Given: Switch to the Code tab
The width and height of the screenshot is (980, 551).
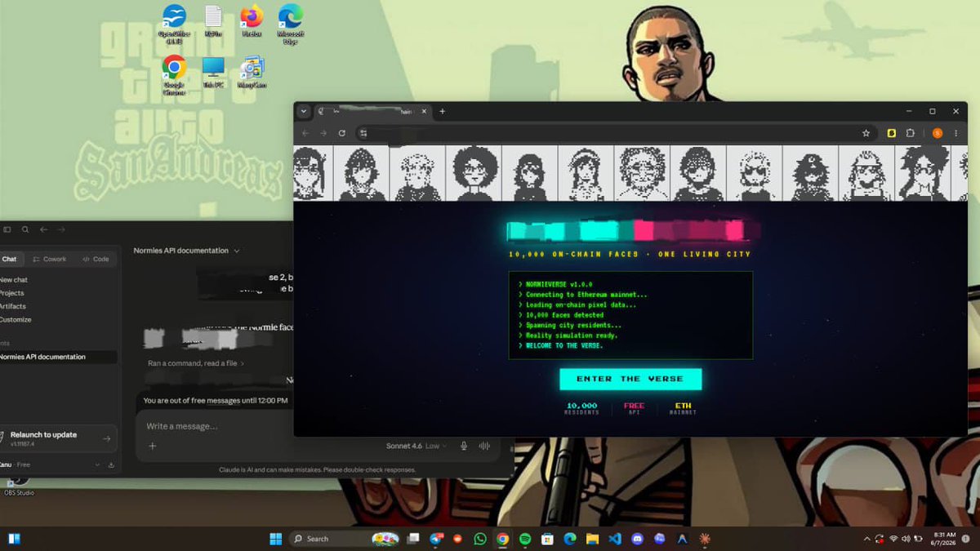Looking at the screenshot, I should (x=96, y=259).
